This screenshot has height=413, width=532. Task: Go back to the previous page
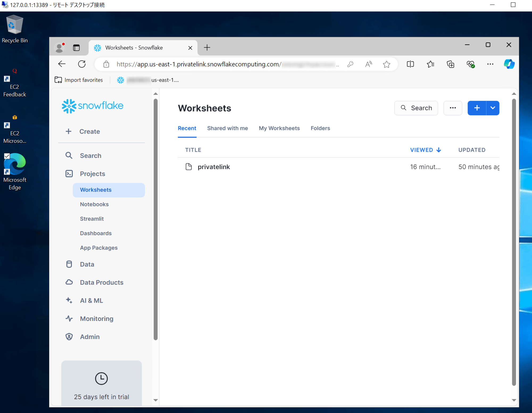point(62,64)
